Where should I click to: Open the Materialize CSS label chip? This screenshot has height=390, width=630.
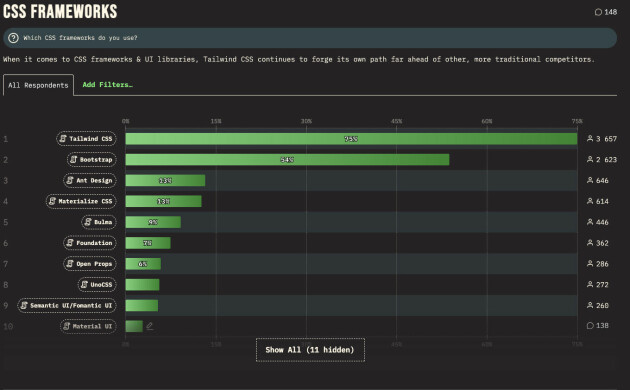click(81, 201)
